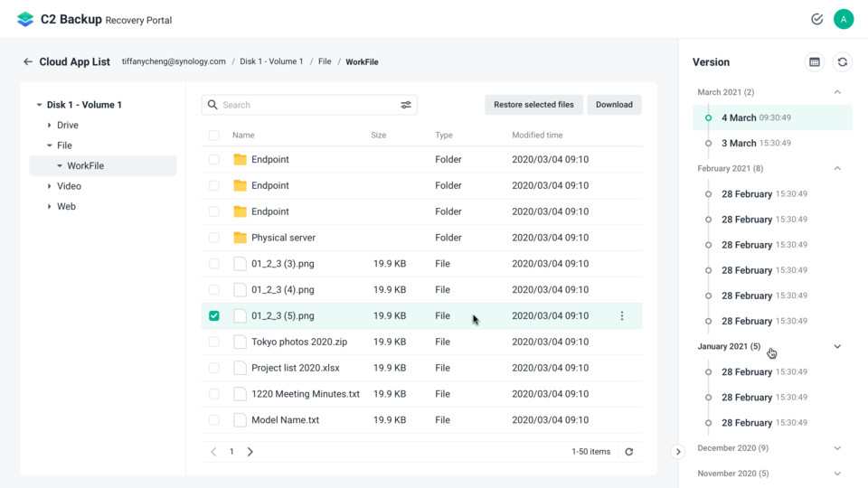Image resolution: width=868 pixels, height=488 pixels.
Task: Click the File breadcrumb link
Action: [325, 61]
